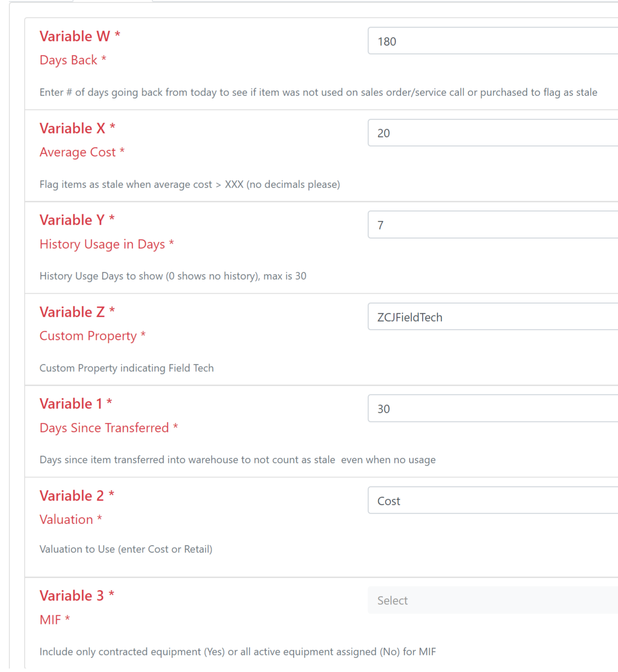Click the Days Since Transferred label
Image resolution: width=618 pixels, height=672 pixels.
[x=109, y=428]
